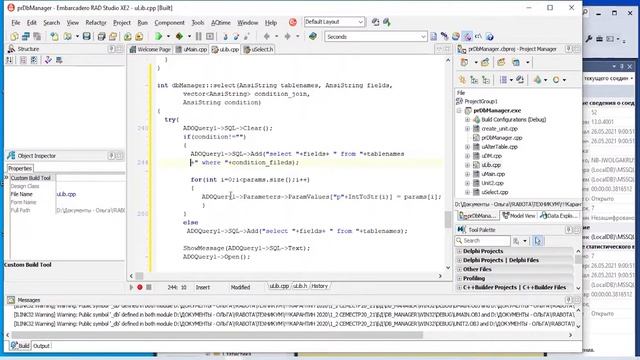The image size is (640, 360).
Task: Click the code editor vertical scrollbar thumb
Action: pyautogui.click(x=448, y=219)
